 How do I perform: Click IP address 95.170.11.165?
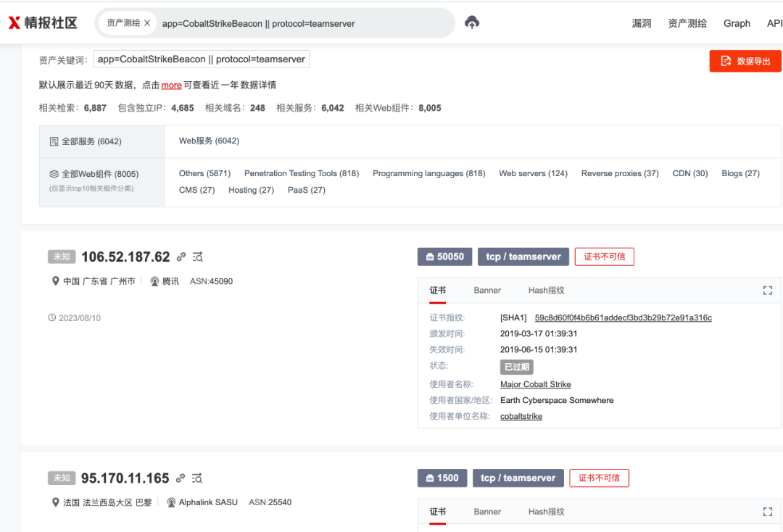coord(125,478)
